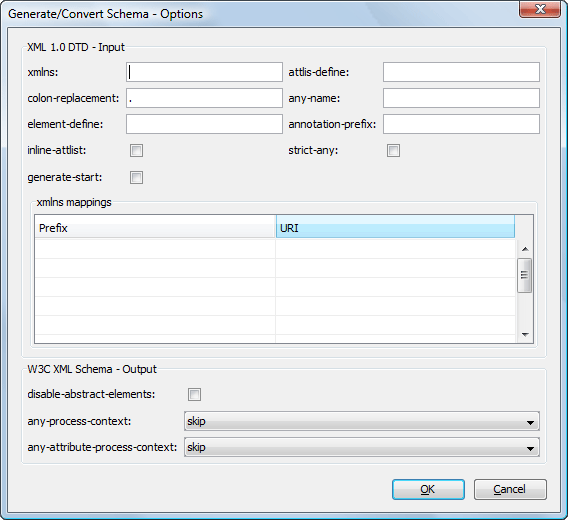The width and height of the screenshot is (568, 520).
Task: Check the strict-any option
Action: [393, 150]
